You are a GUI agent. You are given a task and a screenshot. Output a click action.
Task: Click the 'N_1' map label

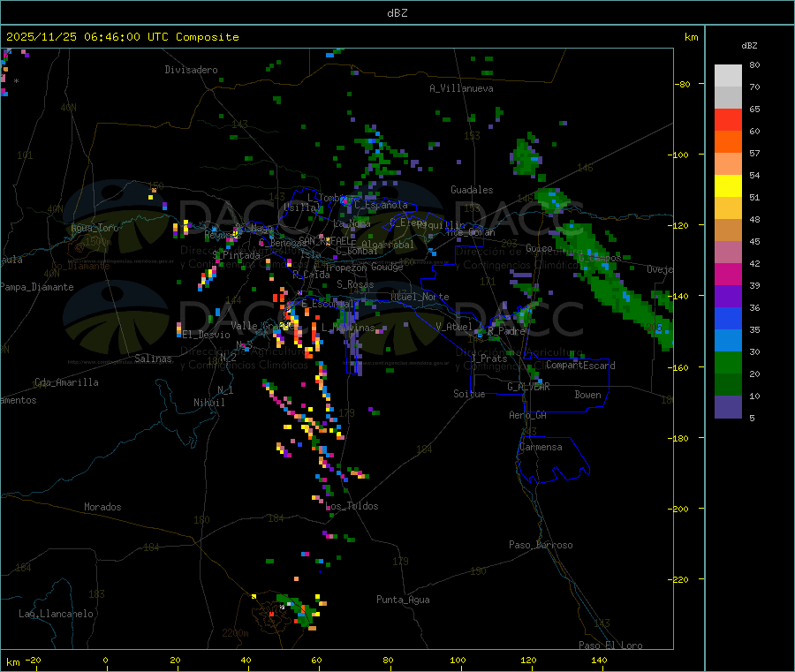[x=225, y=389]
